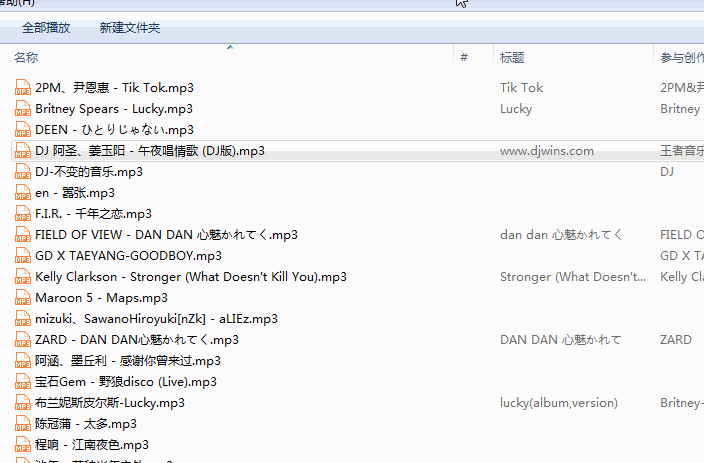This screenshot has height=463, width=704.
Task: Click MP3 icon of 2PM Tik Tok file
Action: pyautogui.click(x=22, y=88)
